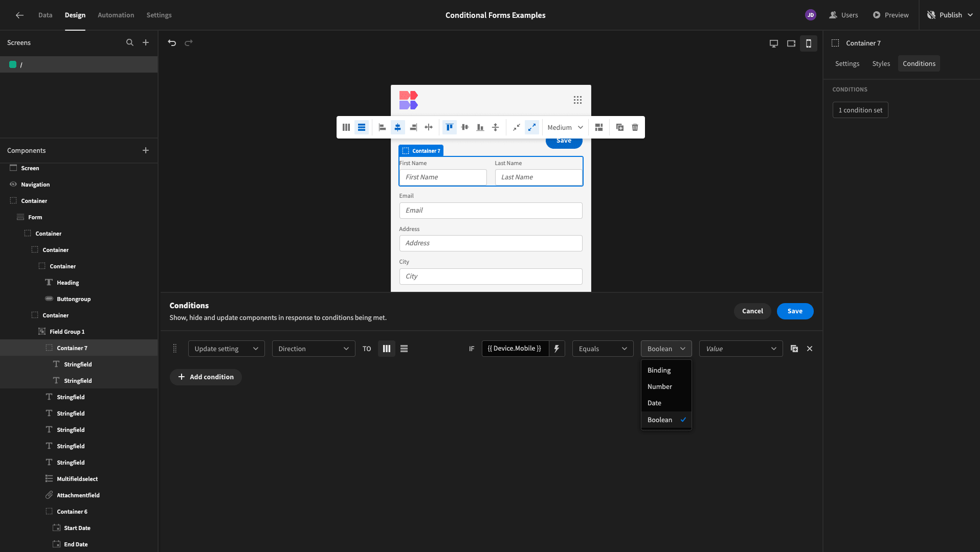Select Boolean from type menu
The height and width of the screenshot is (552, 980).
click(x=666, y=420)
